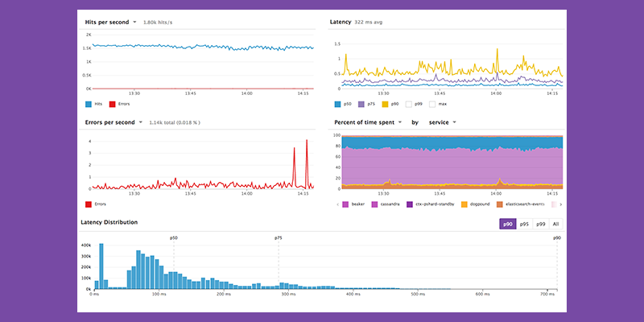The image size is (644, 322).
Task: Toggle the dogpound service swatch
Action: [x=464, y=204]
